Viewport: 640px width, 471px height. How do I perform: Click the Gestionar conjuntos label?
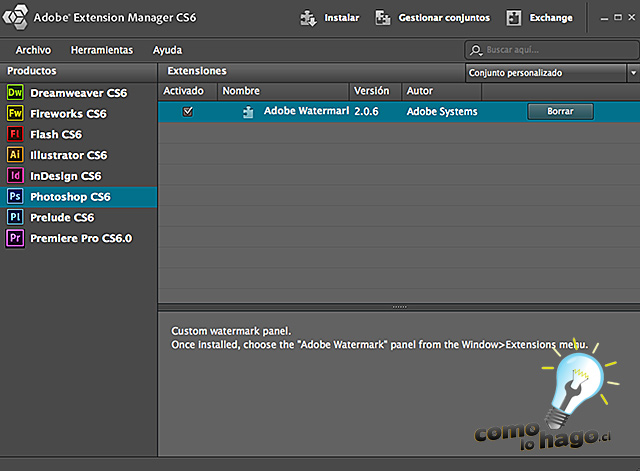tap(444, 18)
